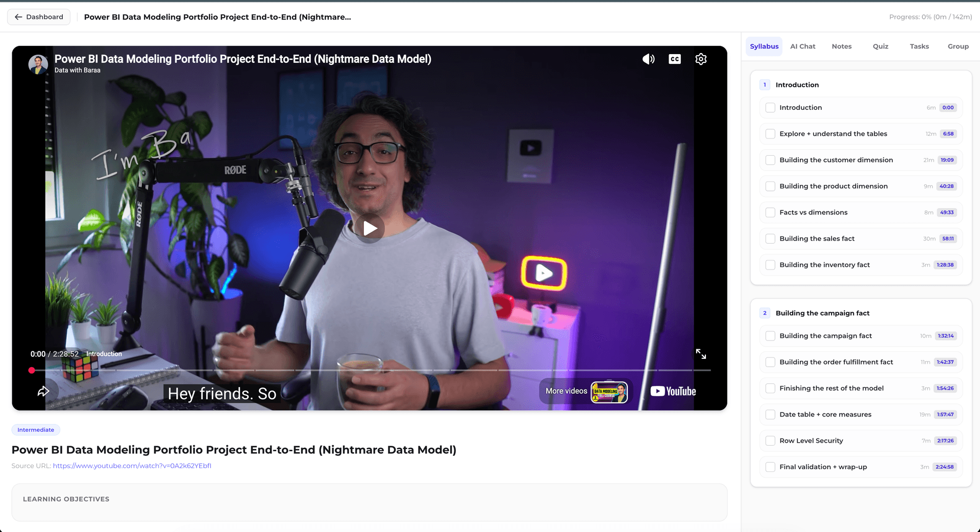Switch to the AI Chat tab
980x532 pixels.
[802, 46]
